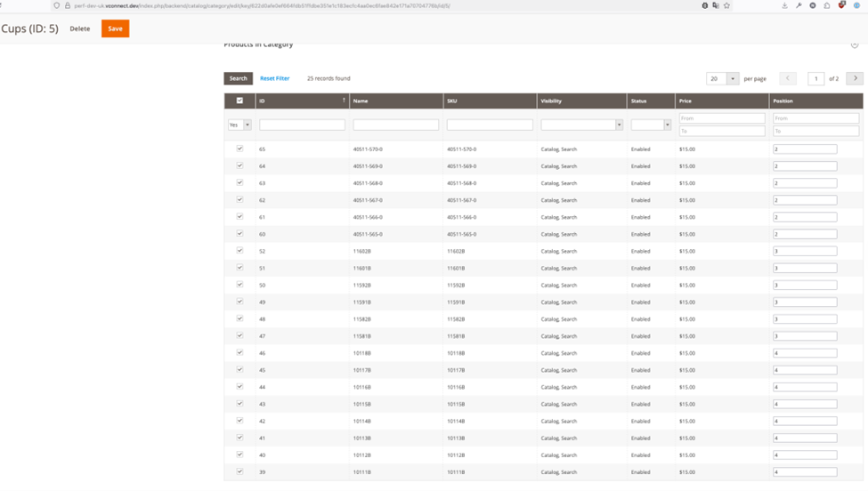Uncheck product with ID 60
This screenshot has width=868, height=491.
pyautogui.click(x=239, y=233)
